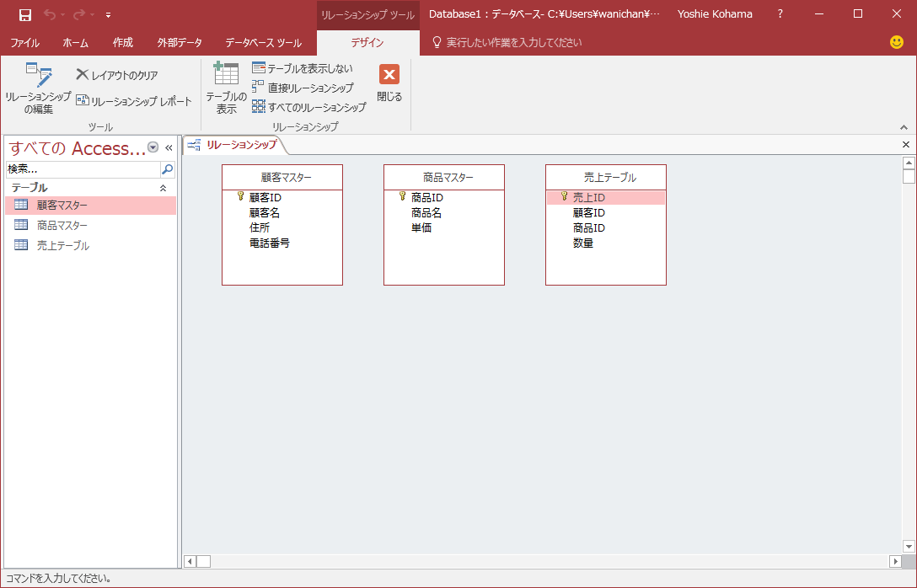Select the 住所 field
Screen dimensions: 917x588
click(260, 228)
